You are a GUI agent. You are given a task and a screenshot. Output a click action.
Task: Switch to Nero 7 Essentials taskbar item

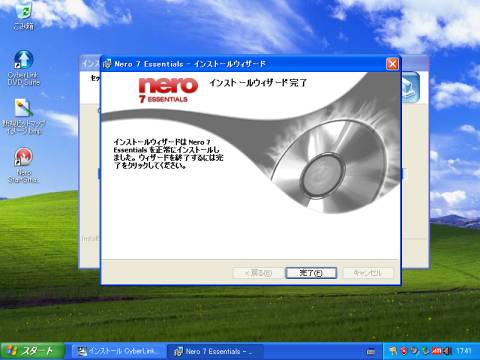point(215,351)
